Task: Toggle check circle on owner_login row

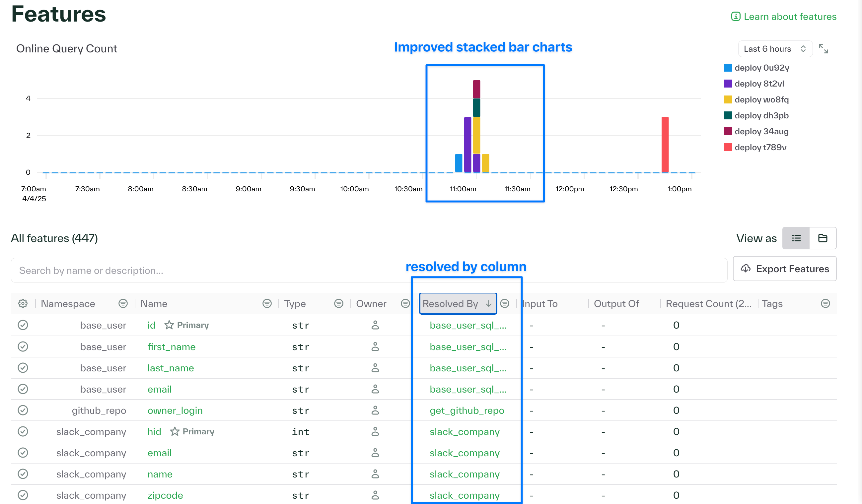Action: pos(23,410)
